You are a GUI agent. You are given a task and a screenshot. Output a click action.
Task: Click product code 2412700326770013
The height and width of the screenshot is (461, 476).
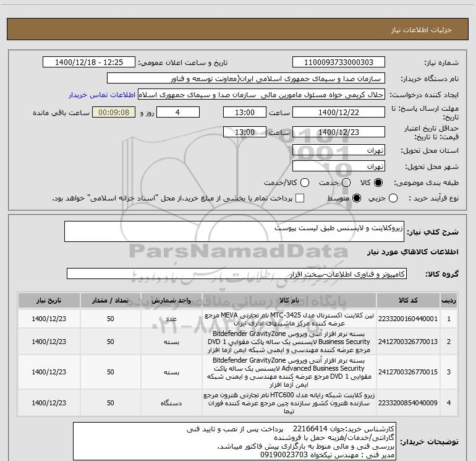(408, 342)
